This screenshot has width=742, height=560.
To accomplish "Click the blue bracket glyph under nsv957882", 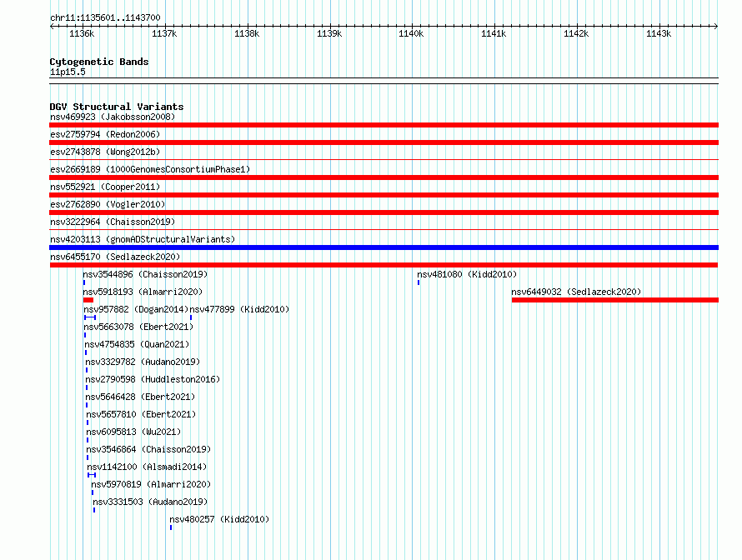I will pyautogui.click(x=90, y=317).
